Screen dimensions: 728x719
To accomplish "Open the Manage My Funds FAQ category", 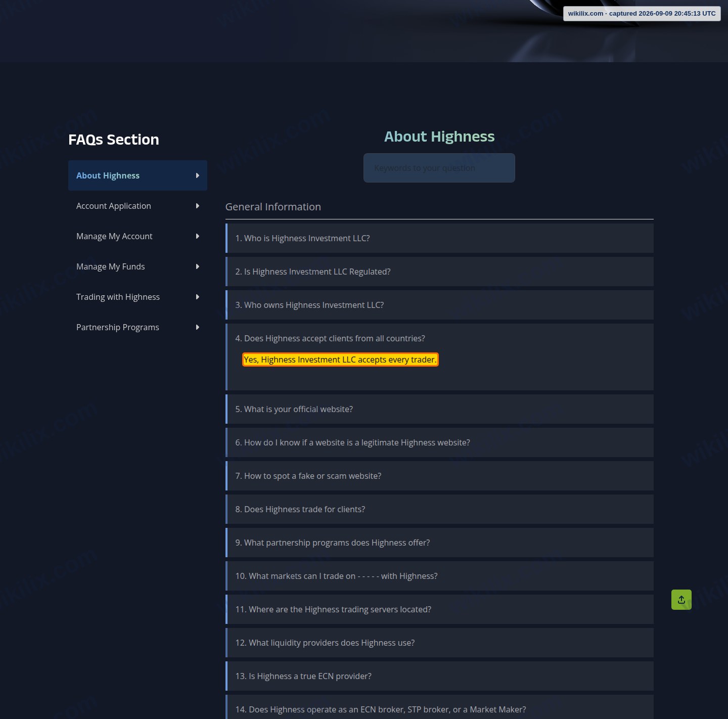I will tap(138, 266).
